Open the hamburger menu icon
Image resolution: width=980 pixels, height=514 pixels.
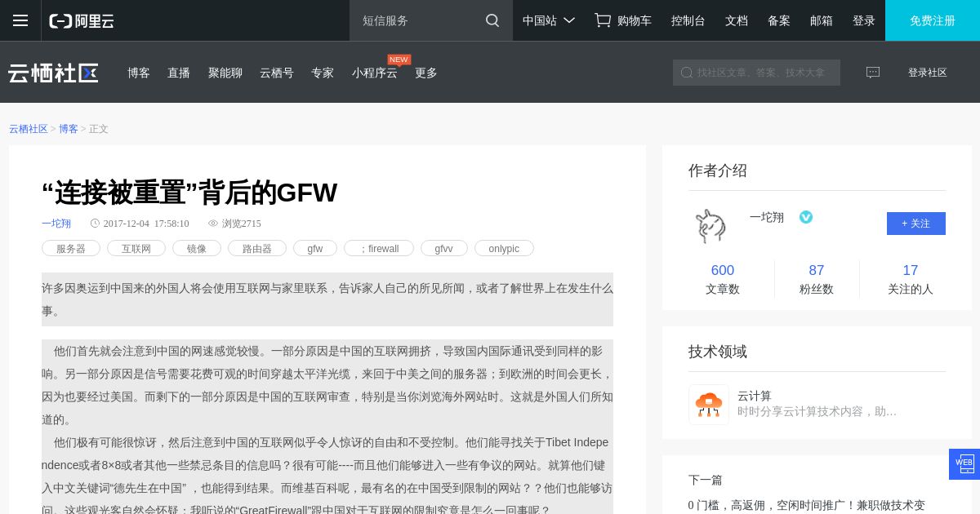click(x=20, y=20)
